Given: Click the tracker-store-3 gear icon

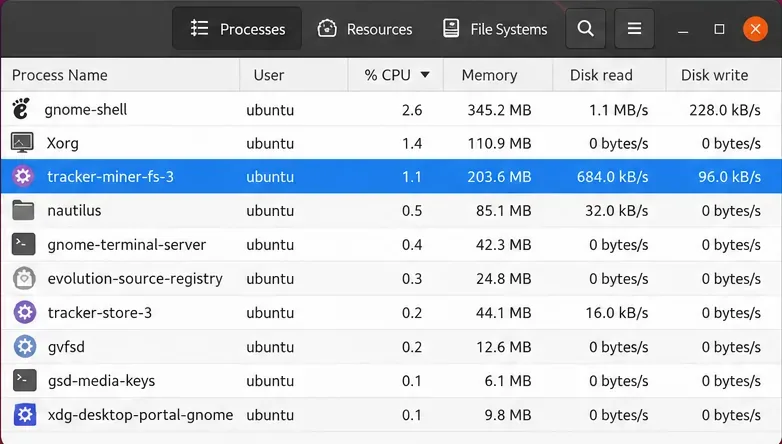Looking at the screenshot, I should pos(24,312).
